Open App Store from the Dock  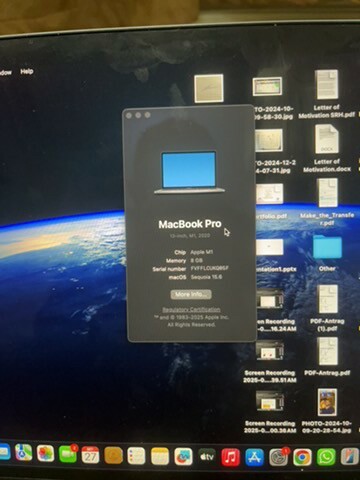255,457
